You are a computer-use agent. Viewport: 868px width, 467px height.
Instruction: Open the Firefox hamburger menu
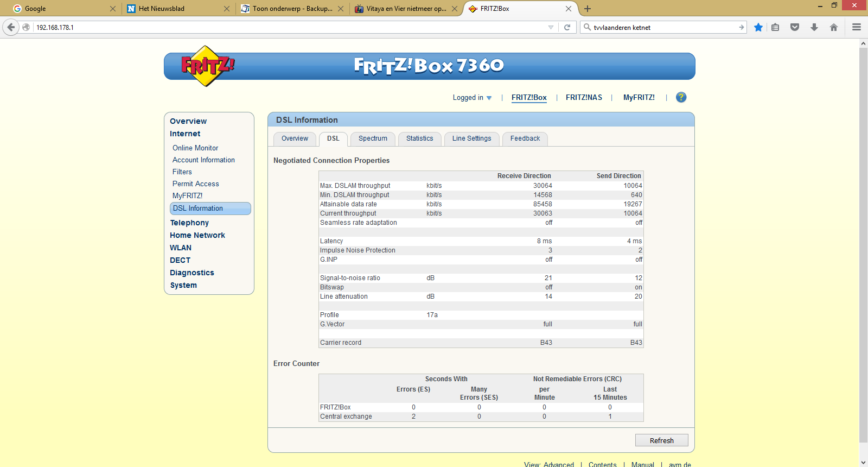pos(857,27)
